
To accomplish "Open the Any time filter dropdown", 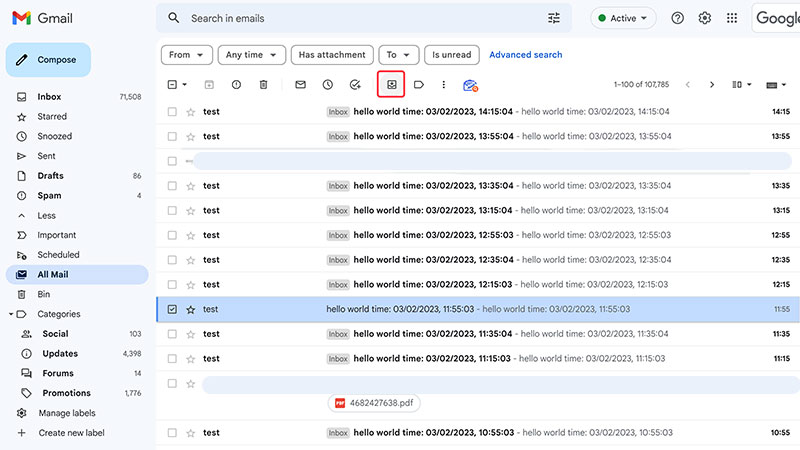I will click(251, 55).
